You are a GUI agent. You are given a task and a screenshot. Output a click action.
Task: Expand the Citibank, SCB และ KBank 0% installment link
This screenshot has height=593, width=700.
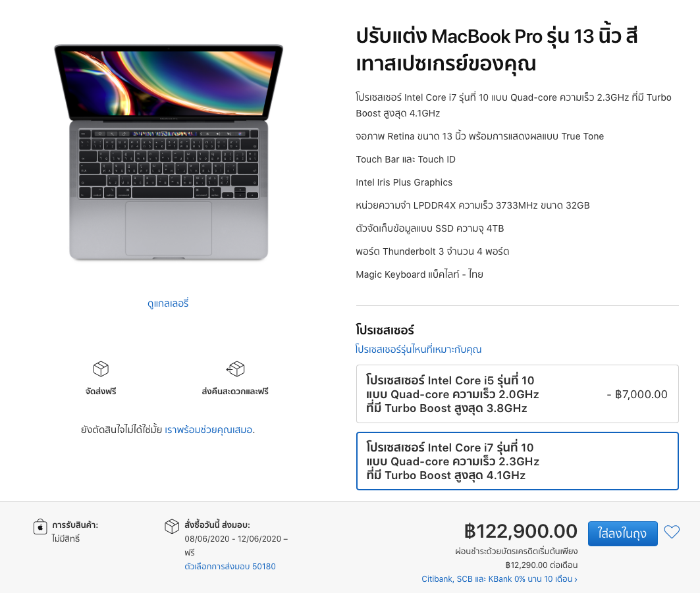click(499, 579)
